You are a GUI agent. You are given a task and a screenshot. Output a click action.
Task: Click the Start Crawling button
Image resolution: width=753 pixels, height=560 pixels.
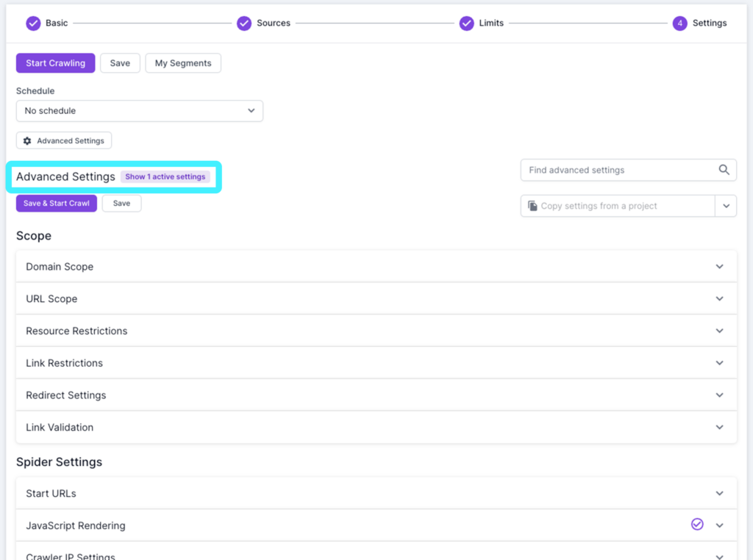(x=55, y=63)
